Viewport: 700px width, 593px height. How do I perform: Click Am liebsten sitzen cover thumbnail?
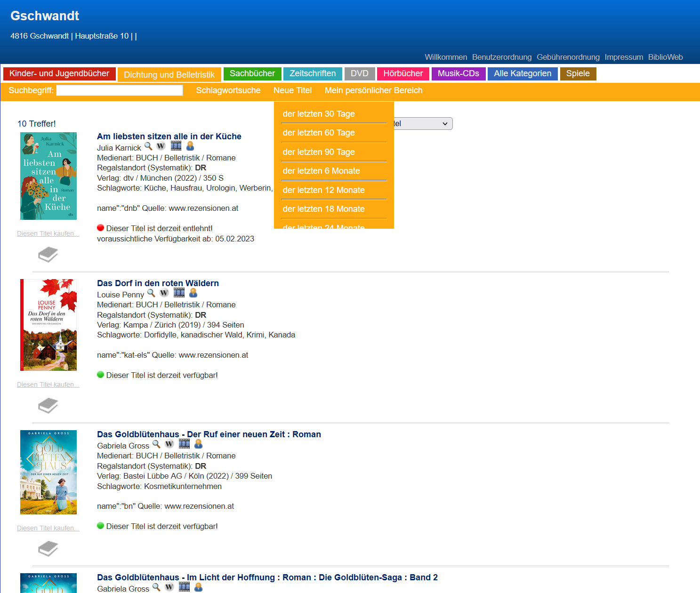pyautogui.click(x=48, y=176)
